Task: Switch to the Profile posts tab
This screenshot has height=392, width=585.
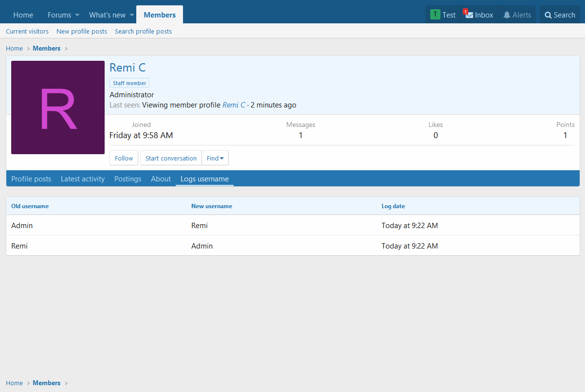Action: [x=31, y=179]
